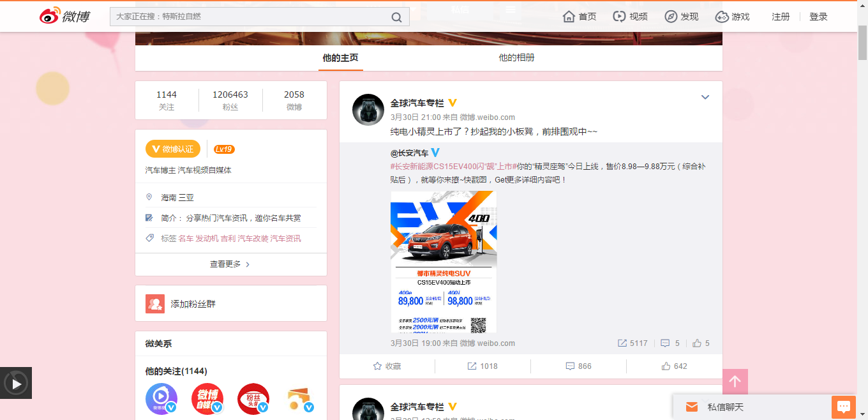Open the 游戏 games navigation item

(x=733, y=17)
